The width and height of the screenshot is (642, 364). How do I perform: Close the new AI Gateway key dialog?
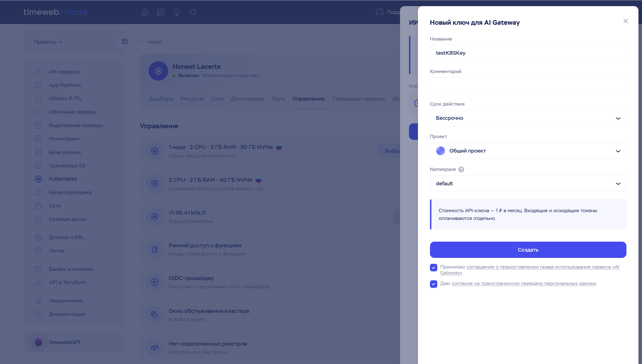(625, 21)
